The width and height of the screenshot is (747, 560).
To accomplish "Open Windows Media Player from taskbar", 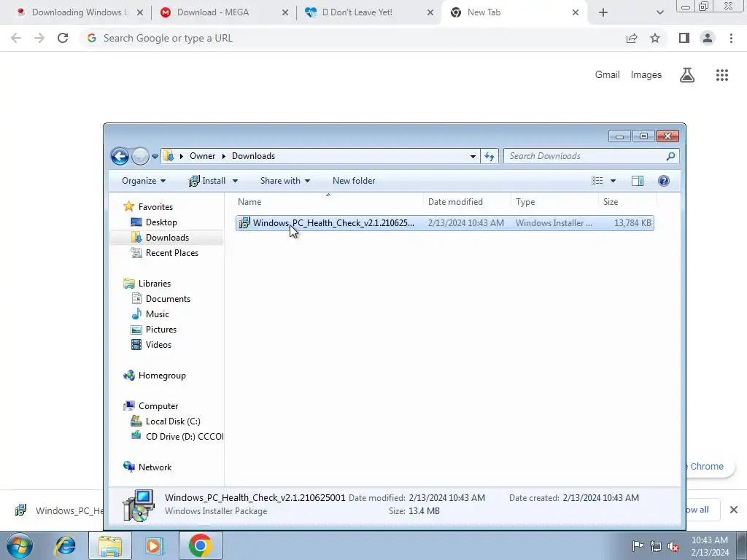I will [x=154, y=545].
